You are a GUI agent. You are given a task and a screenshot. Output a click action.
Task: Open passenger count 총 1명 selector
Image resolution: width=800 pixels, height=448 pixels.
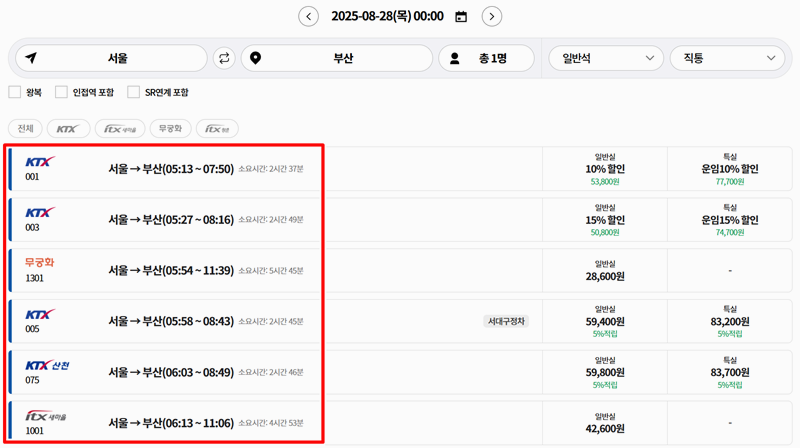coord(486,58)
